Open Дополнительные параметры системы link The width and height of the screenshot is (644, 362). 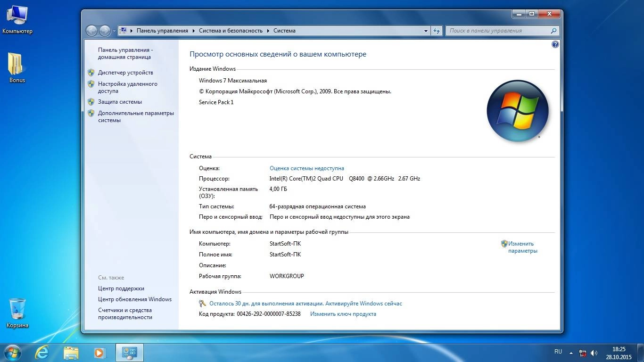coord(136,116)
